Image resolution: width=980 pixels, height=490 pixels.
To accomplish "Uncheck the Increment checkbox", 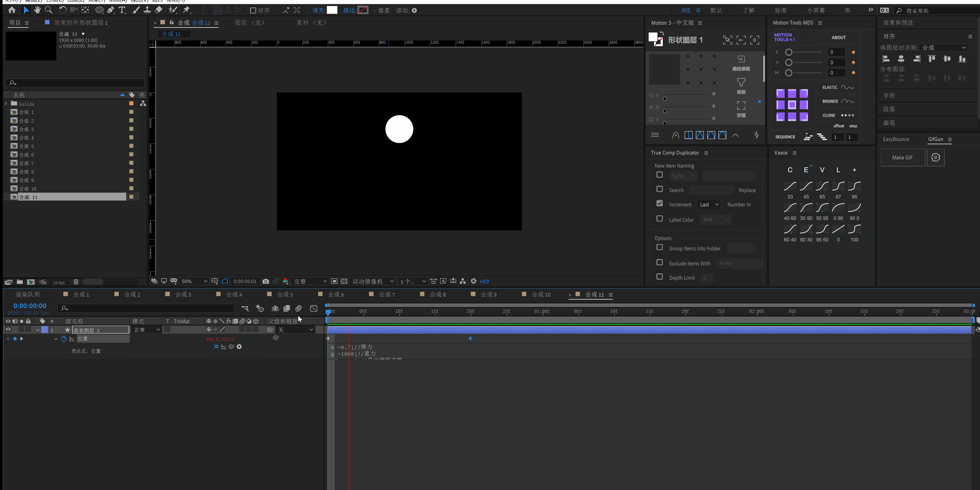I will 659,204.
